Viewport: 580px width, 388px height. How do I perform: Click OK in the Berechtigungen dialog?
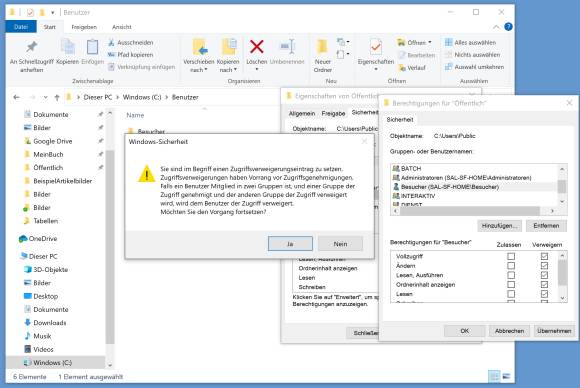pos(465,331)
